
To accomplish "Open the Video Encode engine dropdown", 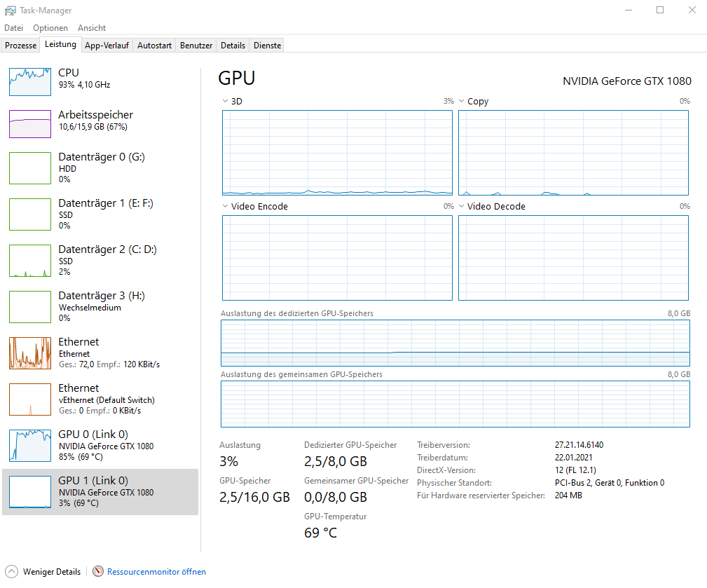I will tap(225, 206).
